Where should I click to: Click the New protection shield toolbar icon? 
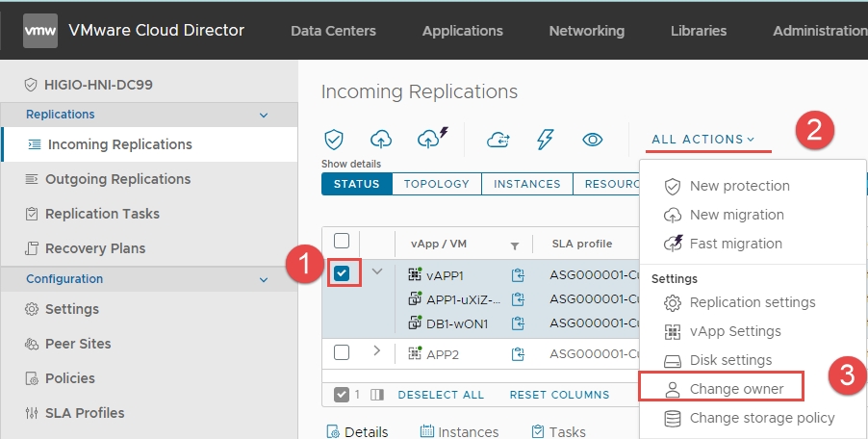(x=334, y=140)
